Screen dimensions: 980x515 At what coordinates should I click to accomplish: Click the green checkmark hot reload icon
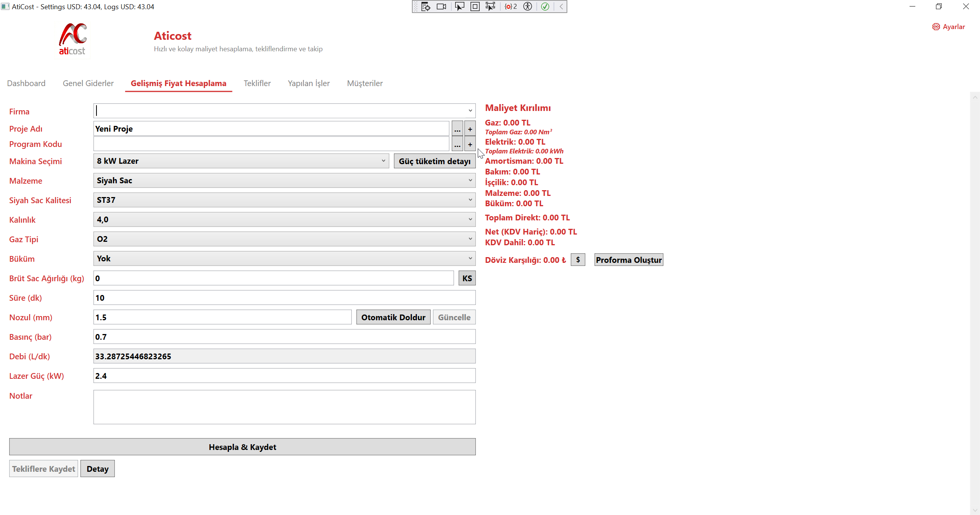pyautogui.click(x=545, y=7)
